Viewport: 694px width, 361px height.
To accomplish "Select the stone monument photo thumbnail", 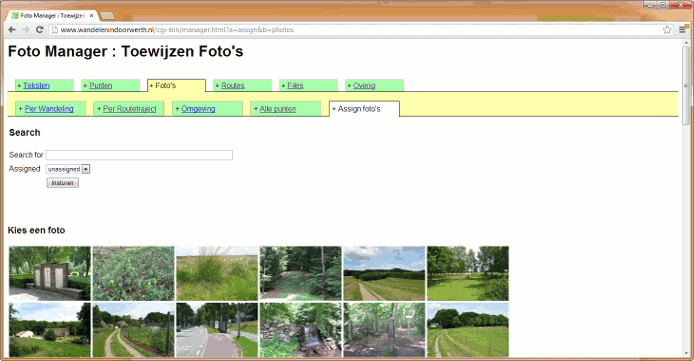I will [50, 273].
